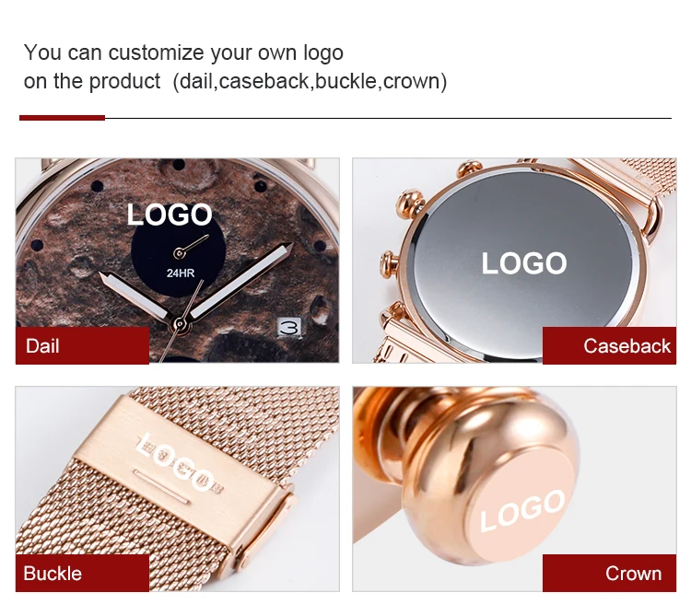Select the red Crown label
Image resolution: width=691 pixels, height=616 pixels.
609,573
